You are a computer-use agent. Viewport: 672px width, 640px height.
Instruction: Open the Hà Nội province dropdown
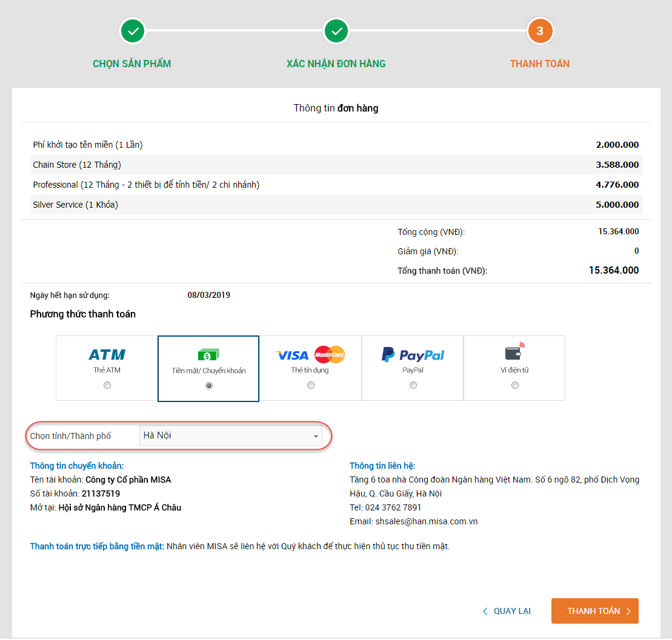tap(230, 435)
